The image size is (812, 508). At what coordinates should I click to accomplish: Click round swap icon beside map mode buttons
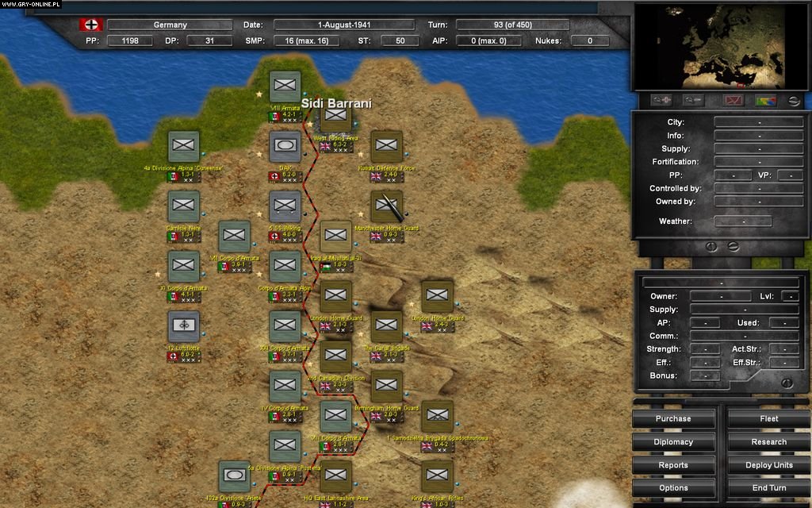click(x=793, y=101)
